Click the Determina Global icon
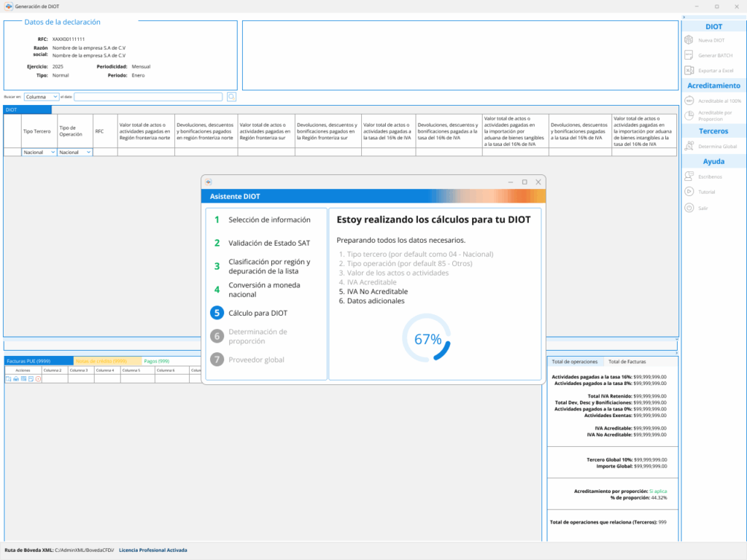Image resolution: width=747 pixels, height=560 pixels. point(689,147)
